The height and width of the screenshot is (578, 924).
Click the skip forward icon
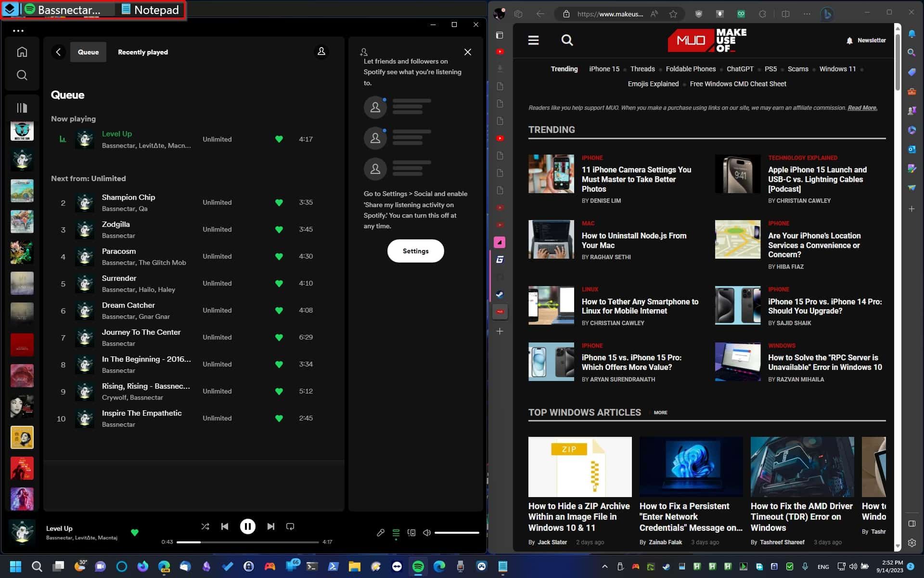(x=270, y=527)
